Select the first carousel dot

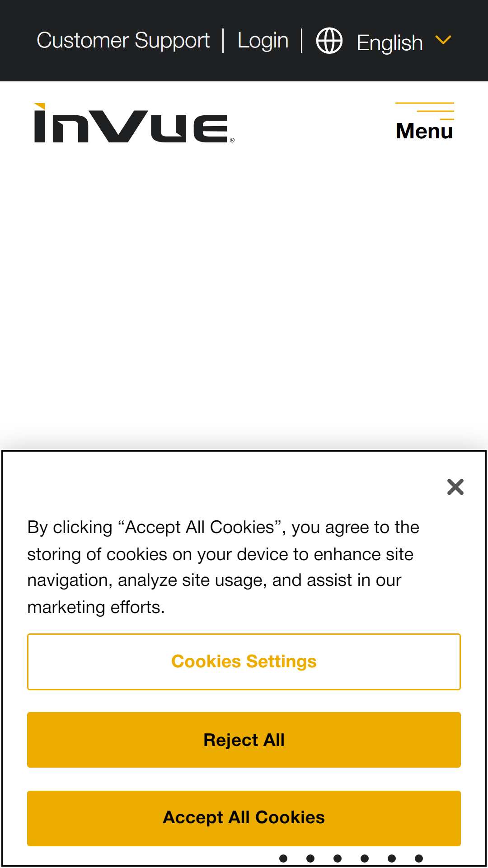click(x=283, y=859)
